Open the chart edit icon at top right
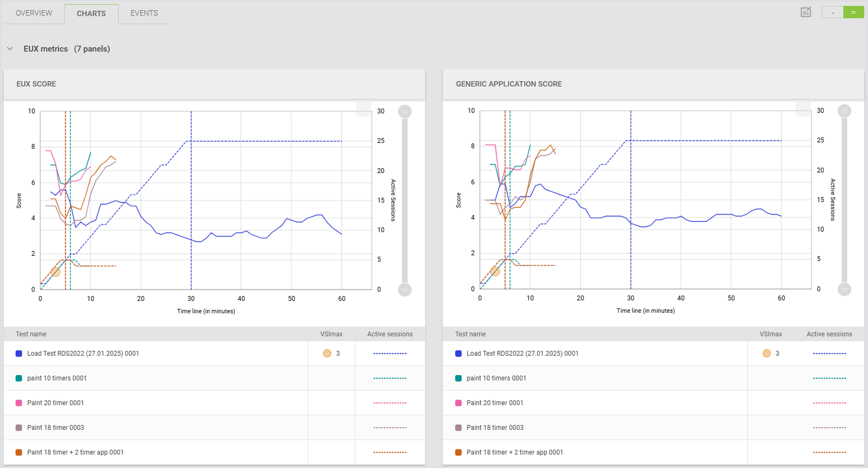Viewport: 868px width, 468px height. pos(806,12)
